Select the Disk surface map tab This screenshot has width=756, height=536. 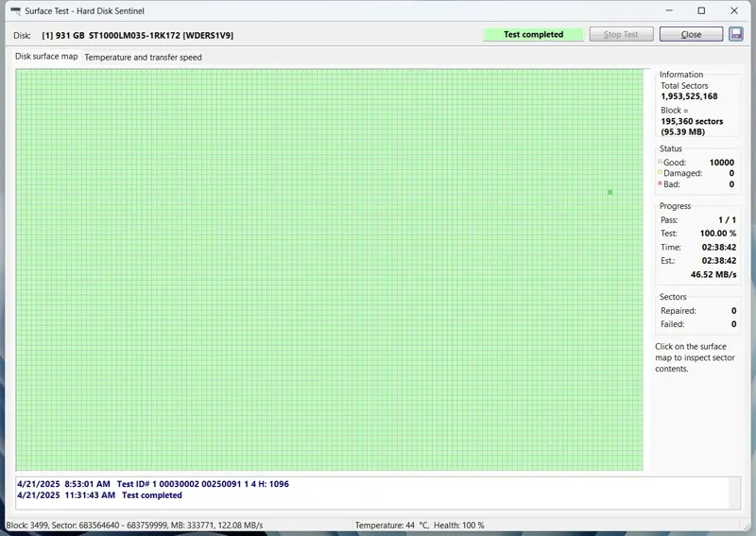[46, 57]
